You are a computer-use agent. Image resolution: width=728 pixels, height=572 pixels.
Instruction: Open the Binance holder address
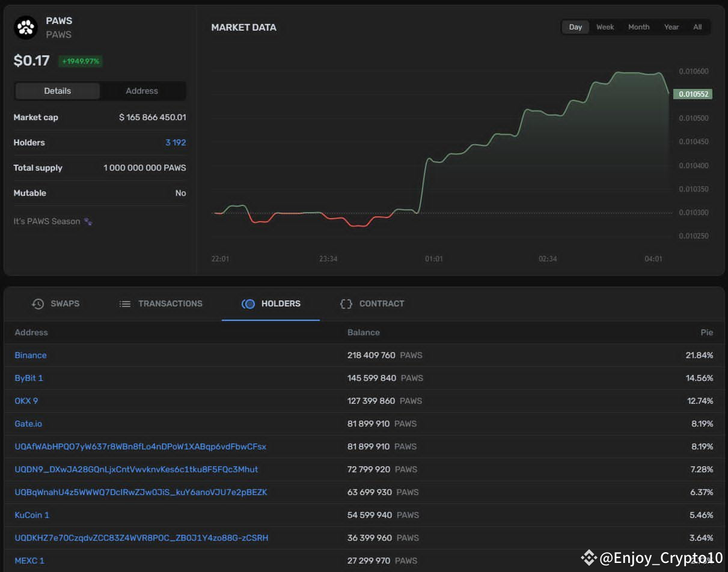click(x=31, y=356)
